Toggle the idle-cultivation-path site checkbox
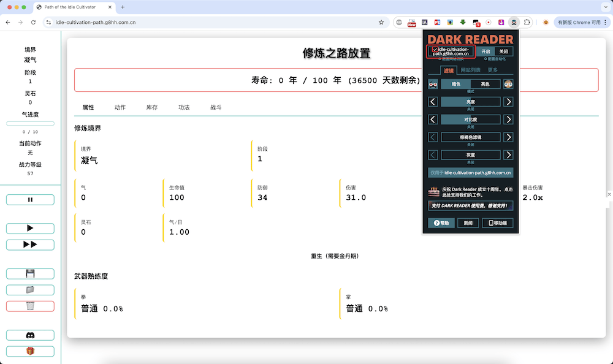 (435, 50)
